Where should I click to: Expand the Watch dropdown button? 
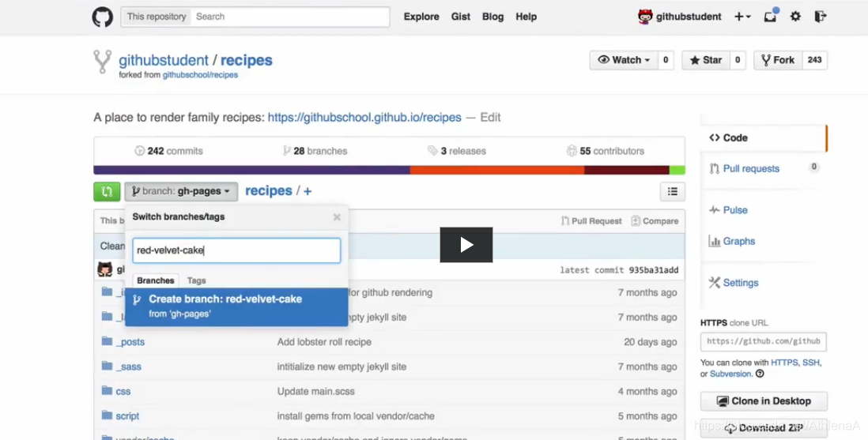pyautogui.click(x=624, y=60)
